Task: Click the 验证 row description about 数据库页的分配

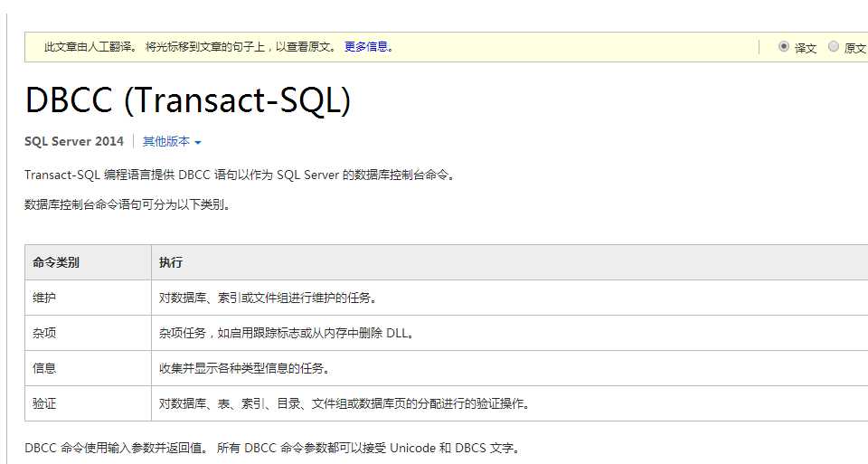Action: coord(344,403)
